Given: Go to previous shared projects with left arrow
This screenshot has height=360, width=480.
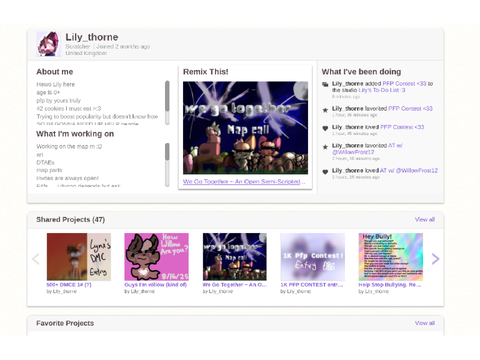Looking at the screenshot, I should click(36, 259).
